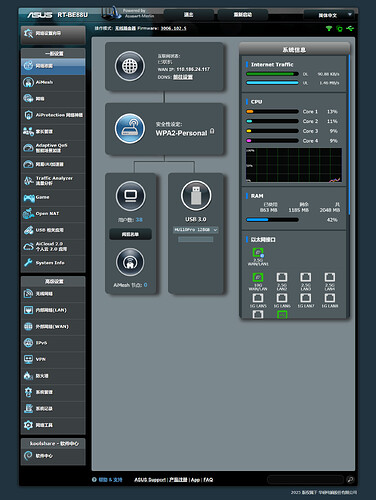The height and width of the screenshot is (500, 376).
Task: Open the Quick Internet Setup wizard button
Action: (53, 34)
